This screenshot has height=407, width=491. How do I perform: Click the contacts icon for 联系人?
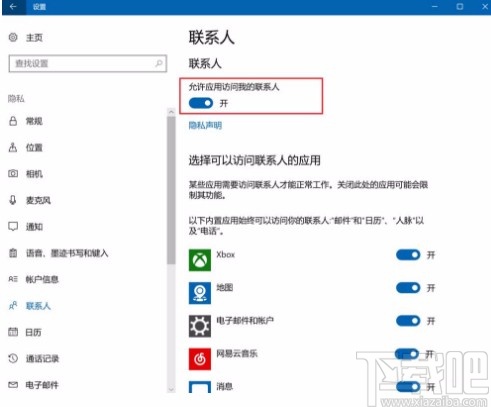pyautogui.click(x=13, y=306)
